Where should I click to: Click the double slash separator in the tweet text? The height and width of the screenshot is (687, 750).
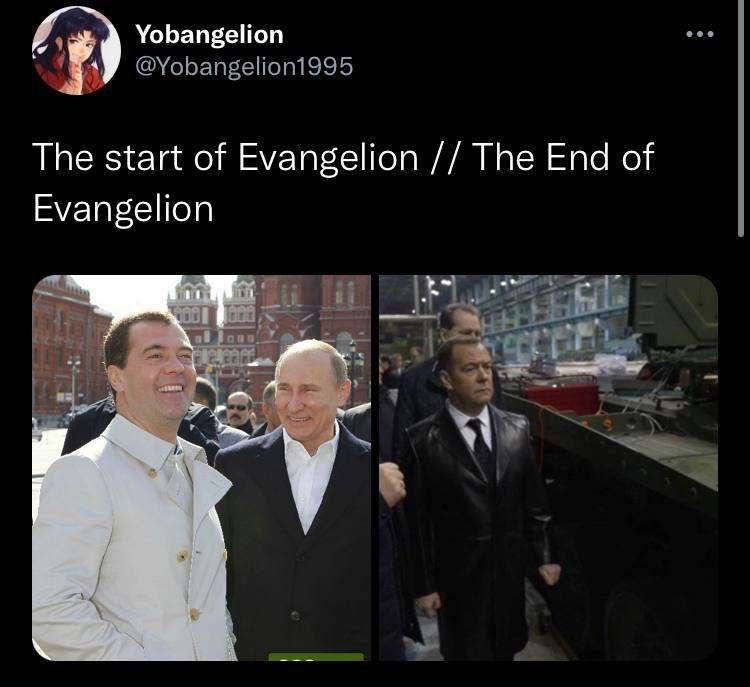(445, 157)
